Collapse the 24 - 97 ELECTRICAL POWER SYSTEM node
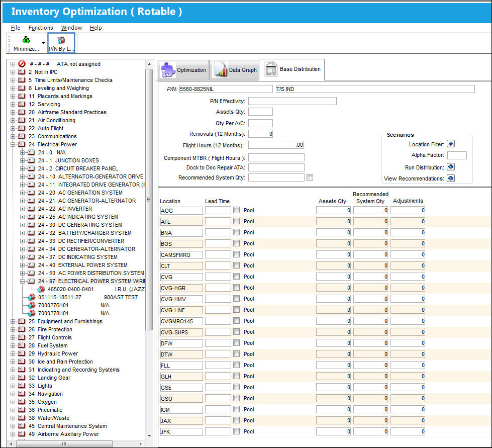 point(22,281)
